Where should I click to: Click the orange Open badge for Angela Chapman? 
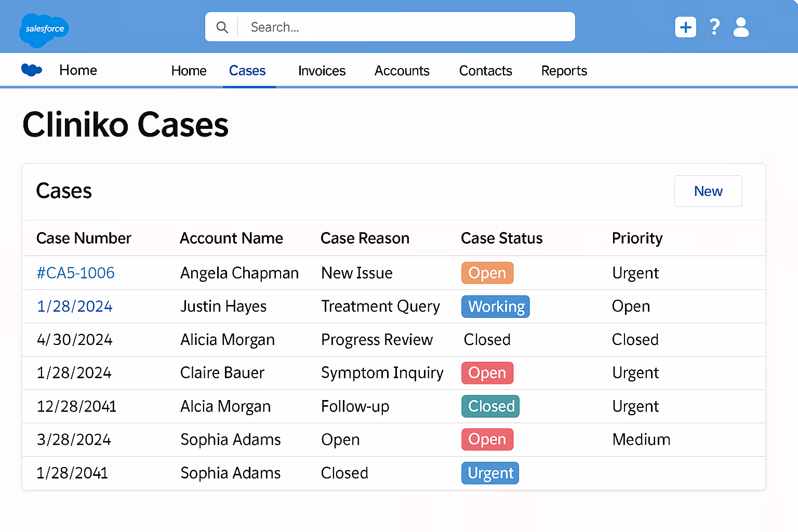pos(487,273)
